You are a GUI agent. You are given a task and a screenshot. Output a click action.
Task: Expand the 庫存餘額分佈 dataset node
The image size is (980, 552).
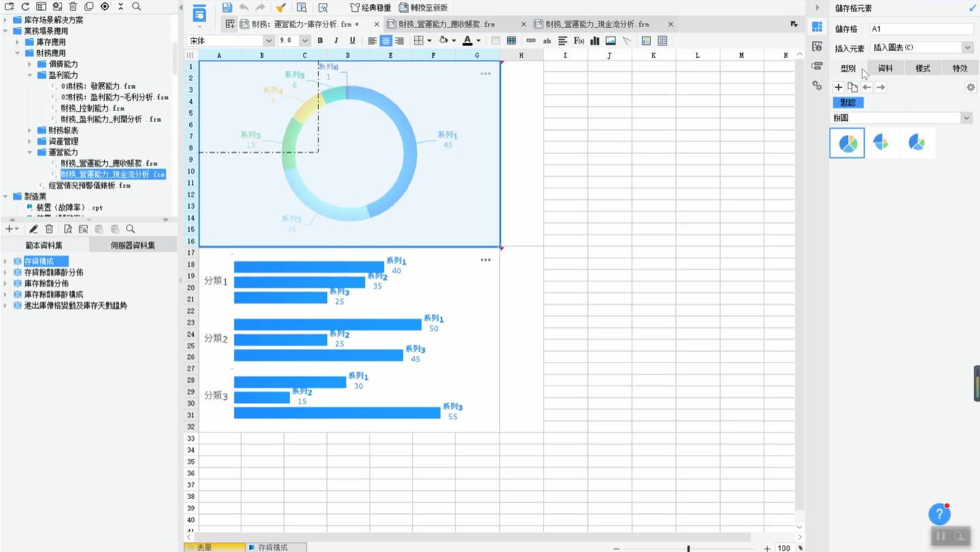tap(5, 283)
